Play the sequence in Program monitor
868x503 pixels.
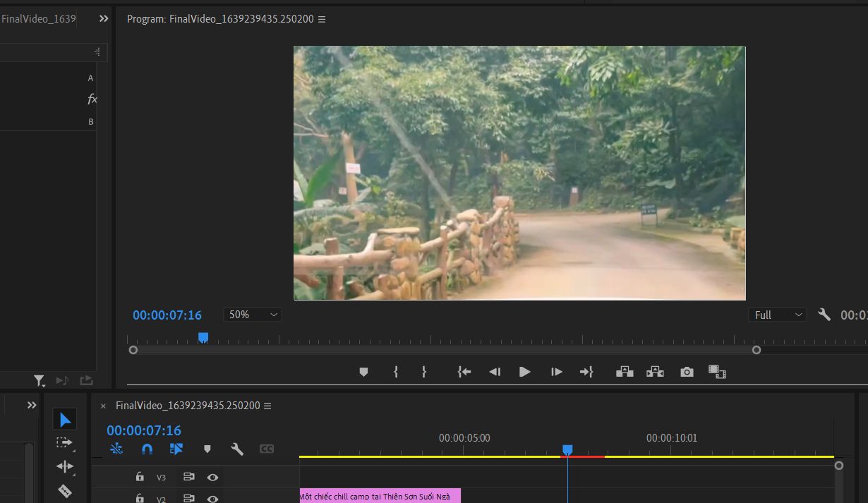coord(525,372)
